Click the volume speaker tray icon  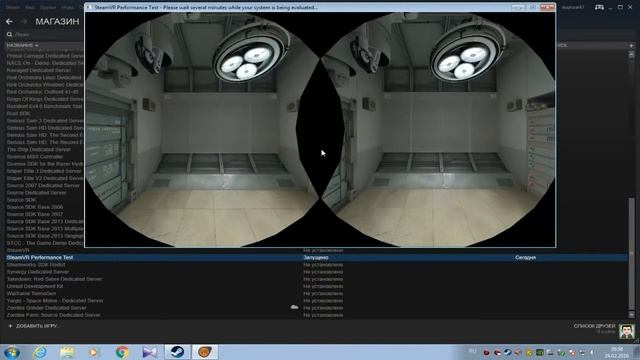(x=592, y=352)
